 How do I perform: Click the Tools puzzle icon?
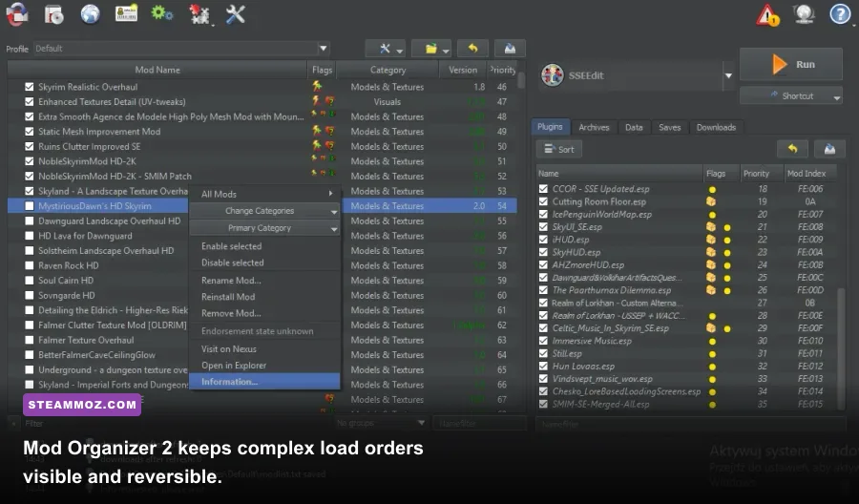[x=199, y=14]
